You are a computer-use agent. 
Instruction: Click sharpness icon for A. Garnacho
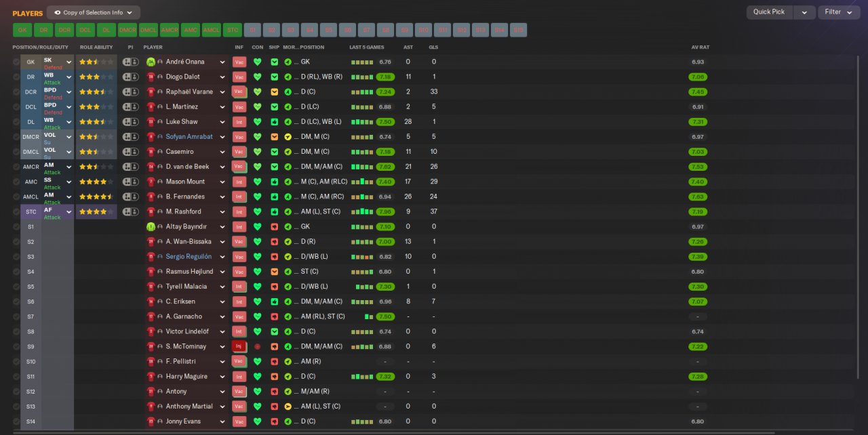[x=275, y=317]
